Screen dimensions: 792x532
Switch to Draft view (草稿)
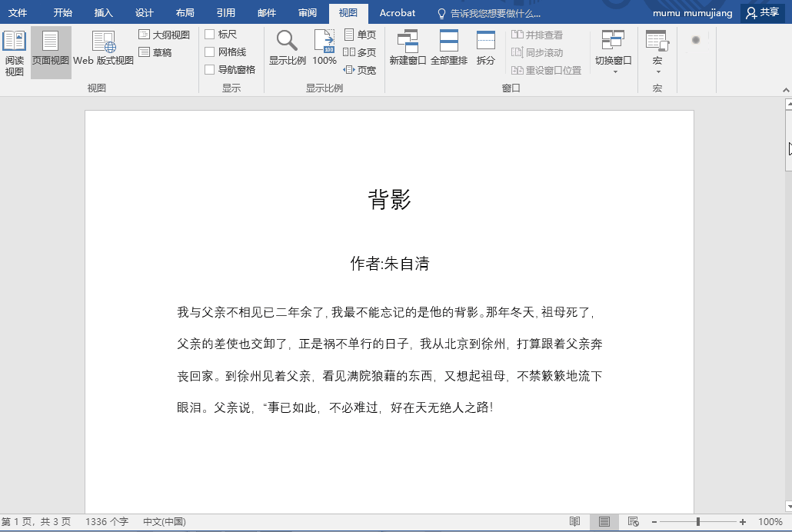[155, 52]
